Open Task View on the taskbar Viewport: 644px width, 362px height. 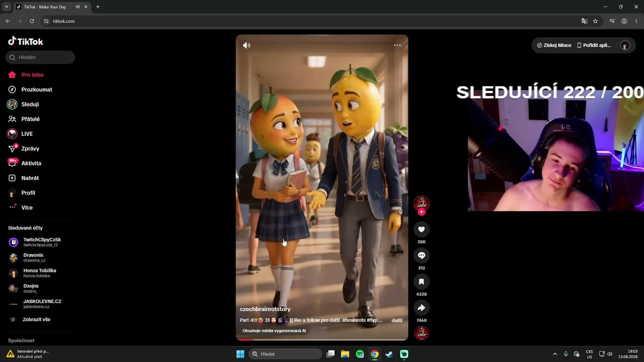coord(331,354)
